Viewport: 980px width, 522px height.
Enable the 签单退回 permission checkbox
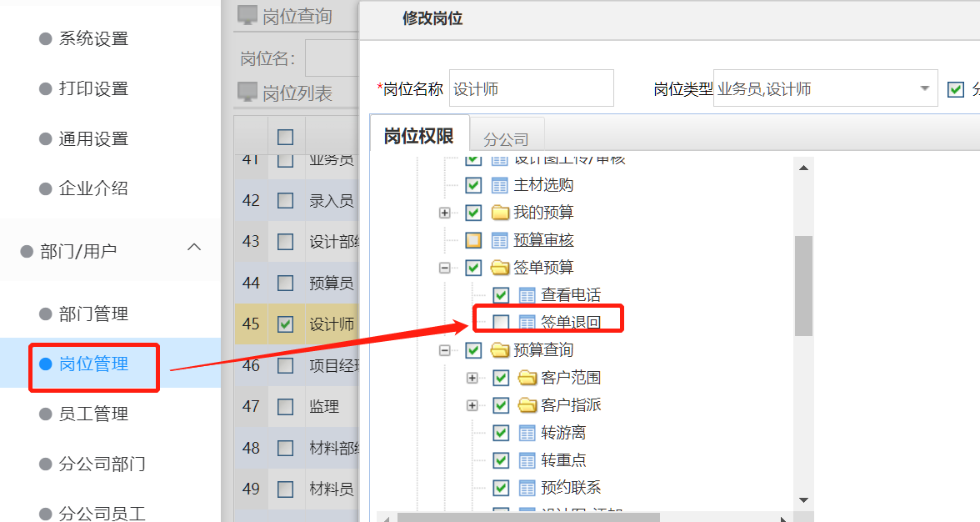[x=502, y=322]
